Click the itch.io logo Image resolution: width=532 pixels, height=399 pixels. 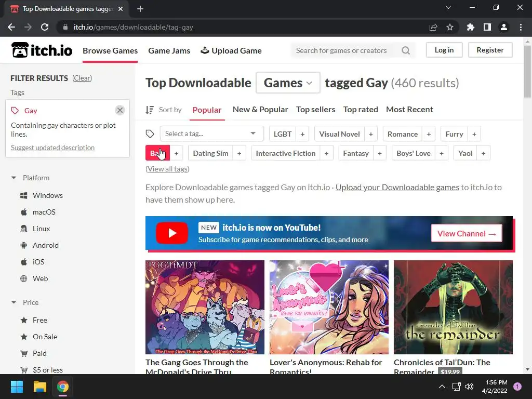[42, 50]
